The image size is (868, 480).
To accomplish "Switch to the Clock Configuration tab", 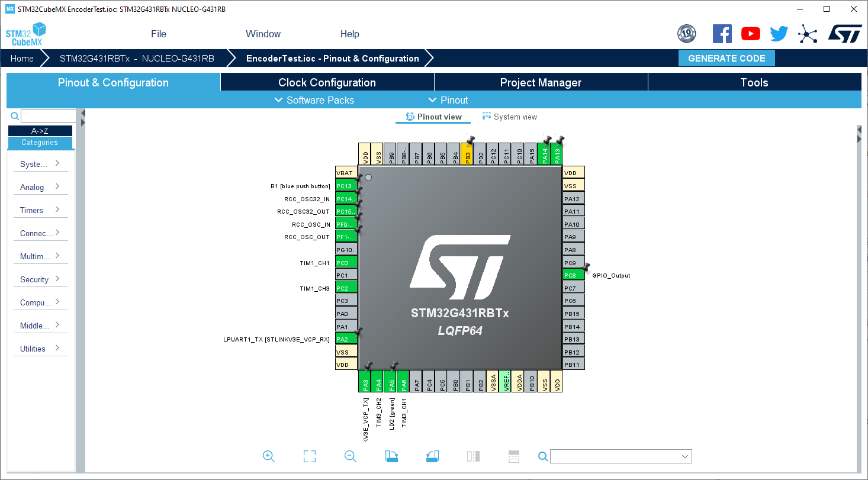I will 327,82.
